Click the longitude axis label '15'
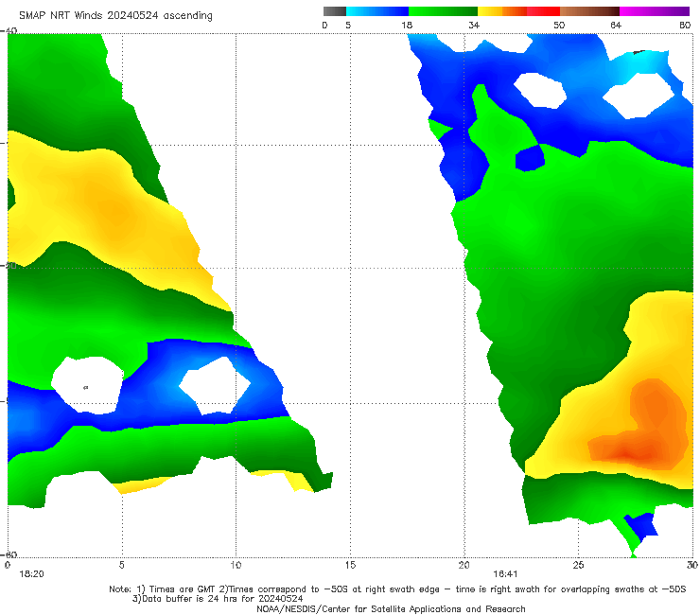This screenshot has height=615, width=700. [350, 566]
